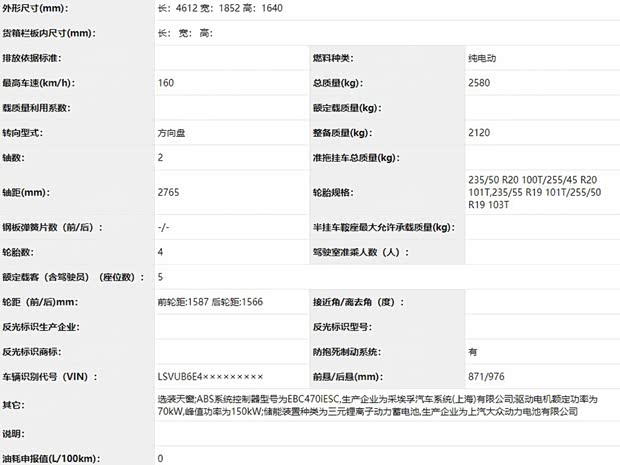This screenshot has width=620, height=465.
Task: Select the remarks text starting with 选装天窗
Action: [377, 405]
